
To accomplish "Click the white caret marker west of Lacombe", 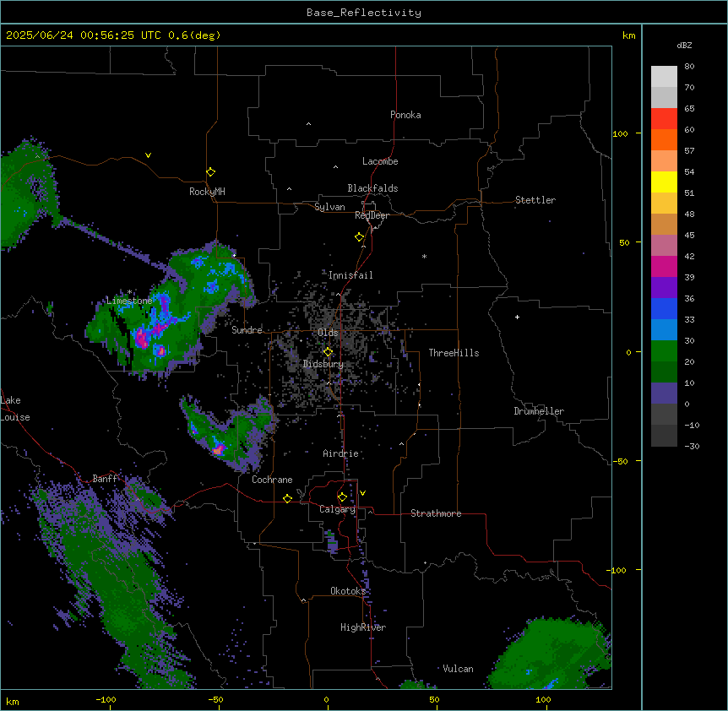I will tap(335, 166).
